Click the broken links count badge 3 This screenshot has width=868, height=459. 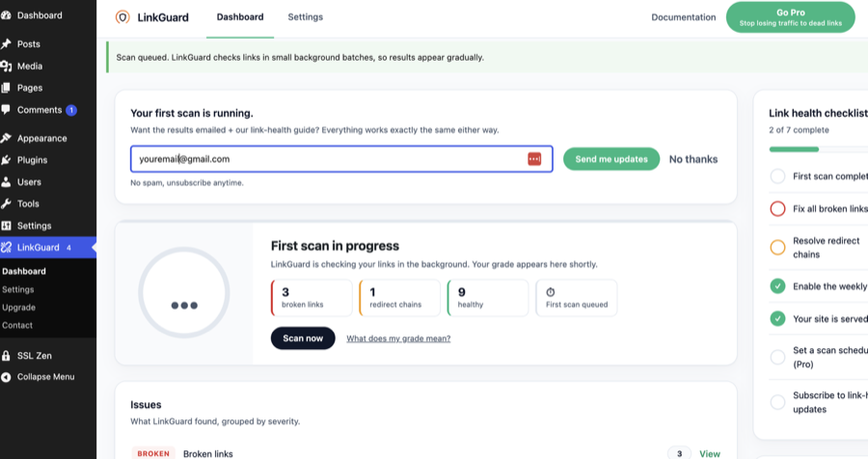[679, 453]
